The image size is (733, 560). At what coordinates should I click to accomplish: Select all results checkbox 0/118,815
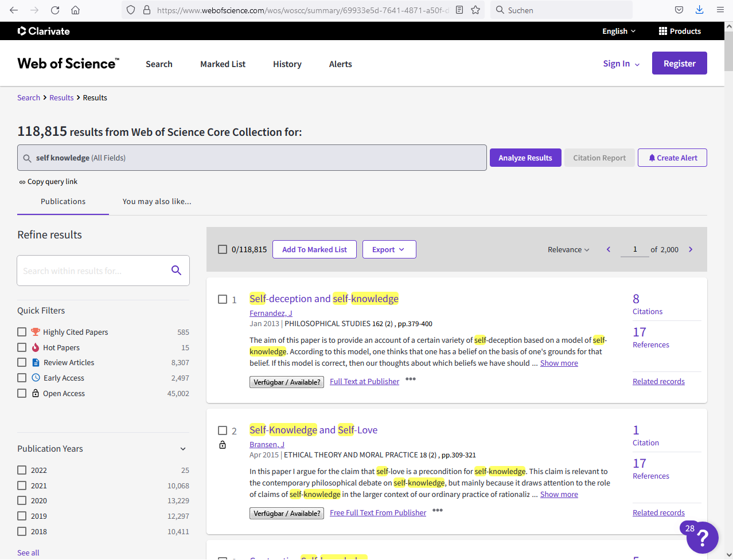click(223, 249)
